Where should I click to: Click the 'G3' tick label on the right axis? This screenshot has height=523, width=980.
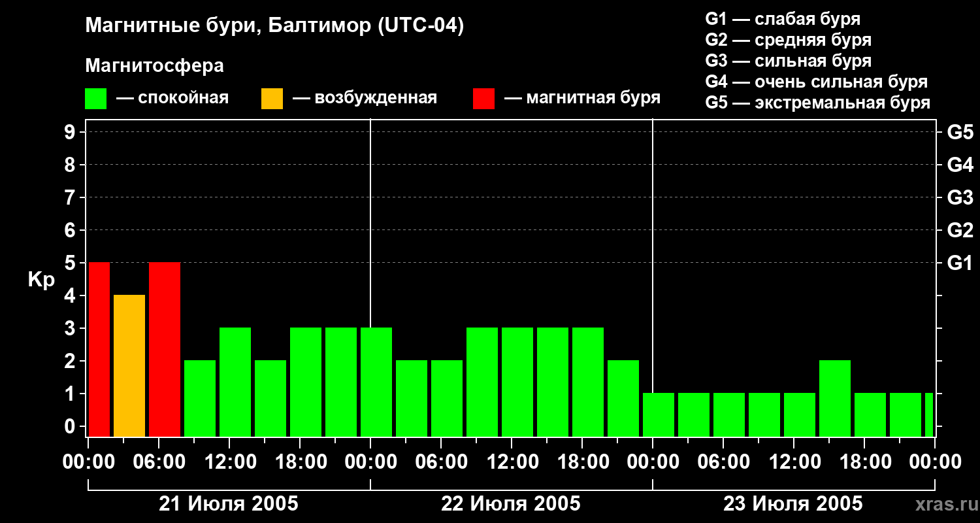(x=960, y=197)
